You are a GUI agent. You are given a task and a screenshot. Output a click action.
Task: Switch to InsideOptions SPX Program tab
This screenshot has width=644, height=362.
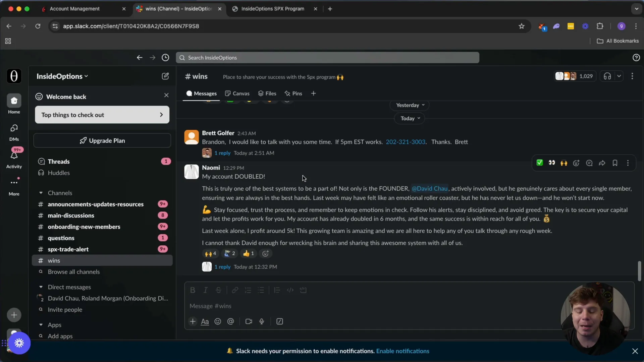(x=274, y=9)
